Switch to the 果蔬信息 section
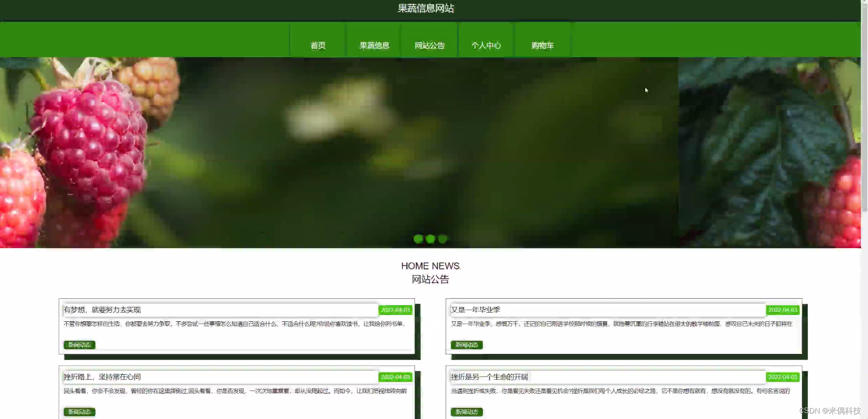The height and width of the screenshot is (419, 868). (x=373, y=45)
